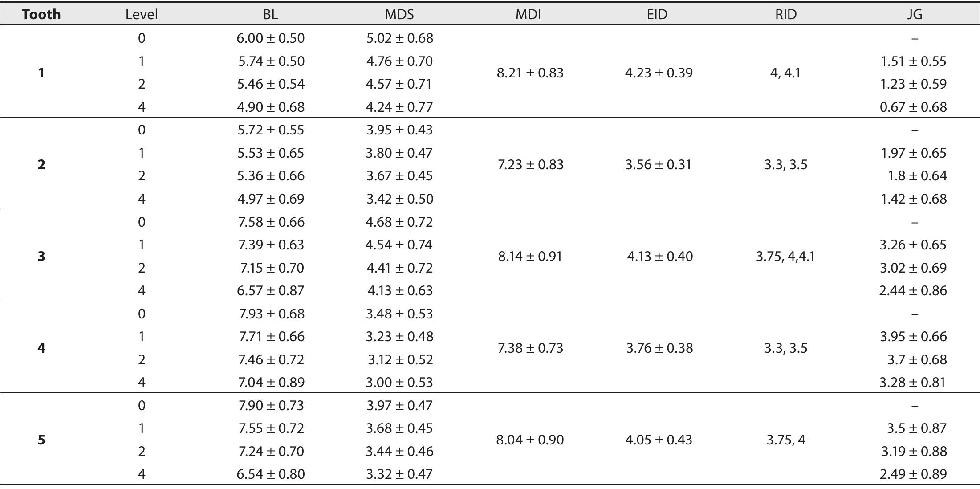Click the BL value 6.00 ± 0.50
Image resolution: width=980 pixels, height=489 pixels.
pos(270,38)
